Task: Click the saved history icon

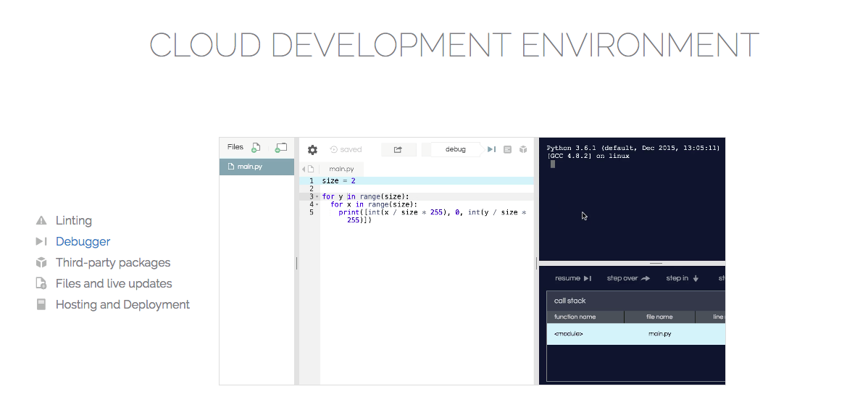Action: pyautogui.click(x=334, y=150)
